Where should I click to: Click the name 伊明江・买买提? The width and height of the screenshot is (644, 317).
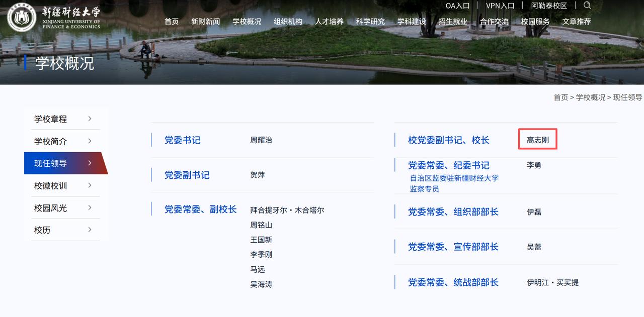pyautogui.click(x=553, y=283)
